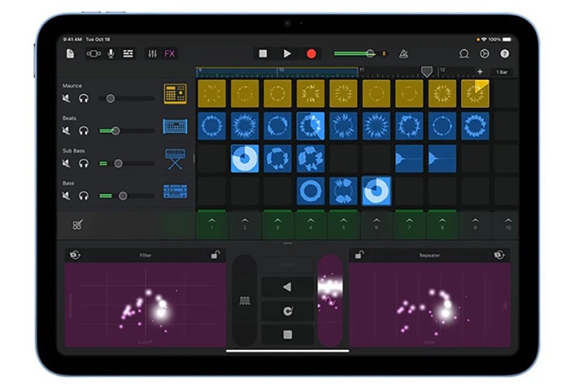Tap first yellow Maurice loop cell
Screen dimensions: 588x392
click(212, 93)
